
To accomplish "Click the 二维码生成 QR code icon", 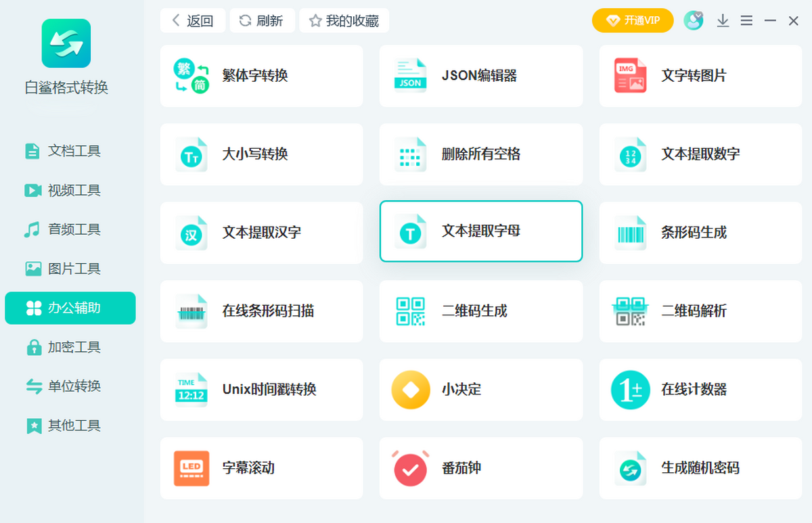I will pyautogui.click(x=410, y=311).
